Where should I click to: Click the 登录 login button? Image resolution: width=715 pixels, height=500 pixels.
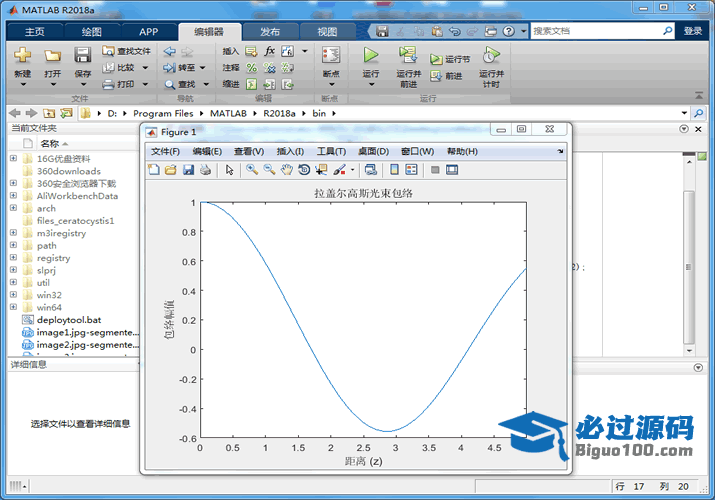(693, 31)
